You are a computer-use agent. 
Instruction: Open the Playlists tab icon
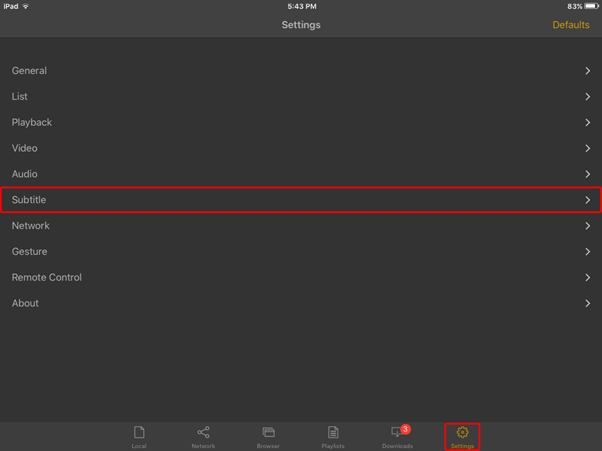333,432
